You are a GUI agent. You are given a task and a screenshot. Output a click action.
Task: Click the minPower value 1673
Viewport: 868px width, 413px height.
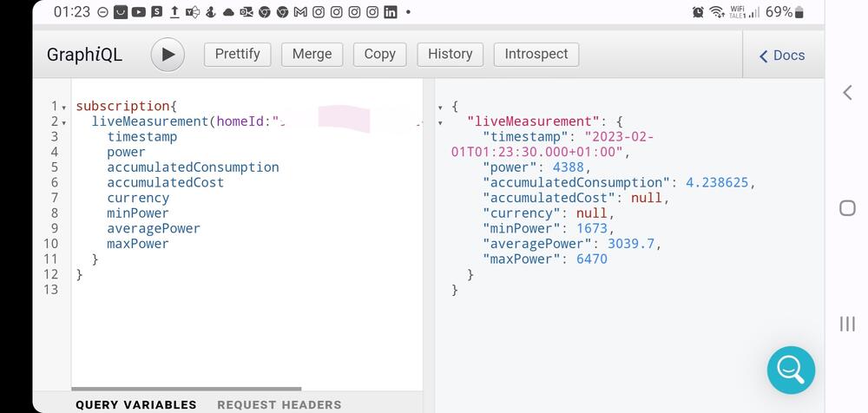coord(592,228)
